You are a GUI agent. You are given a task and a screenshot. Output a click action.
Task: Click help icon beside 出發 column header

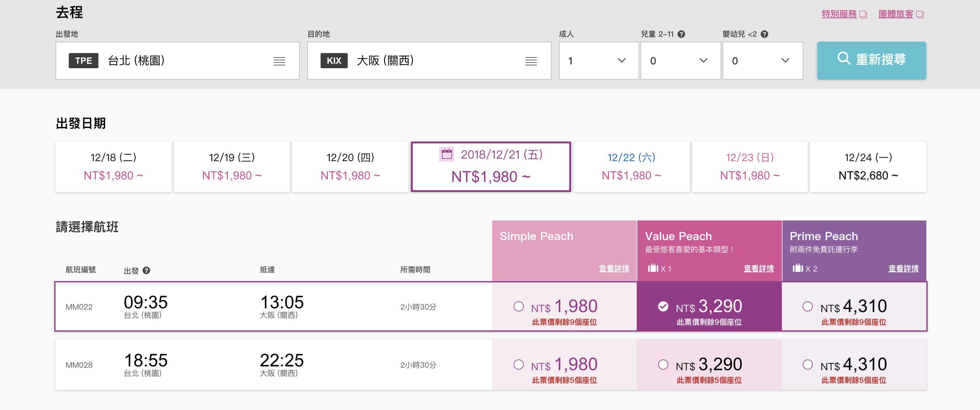coord(146,270)
